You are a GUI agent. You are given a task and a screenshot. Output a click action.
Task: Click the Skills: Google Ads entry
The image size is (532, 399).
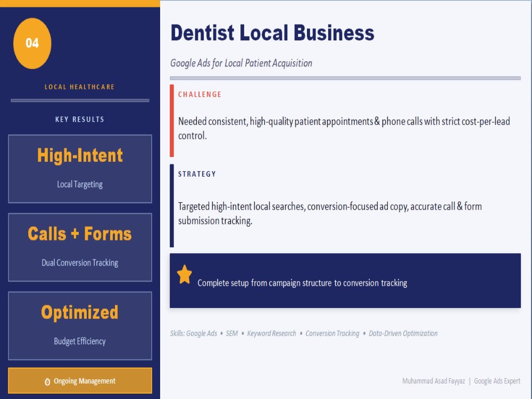[194, 334]
